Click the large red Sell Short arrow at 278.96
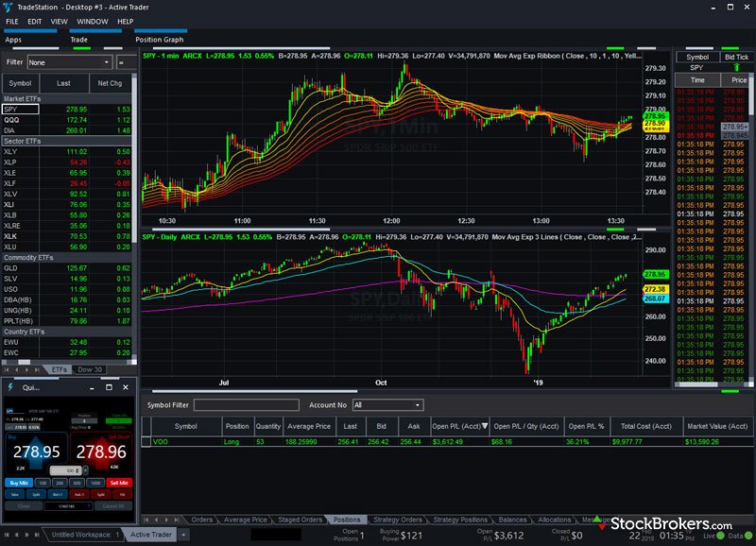756x546 pixels. (x=101, y=452)
